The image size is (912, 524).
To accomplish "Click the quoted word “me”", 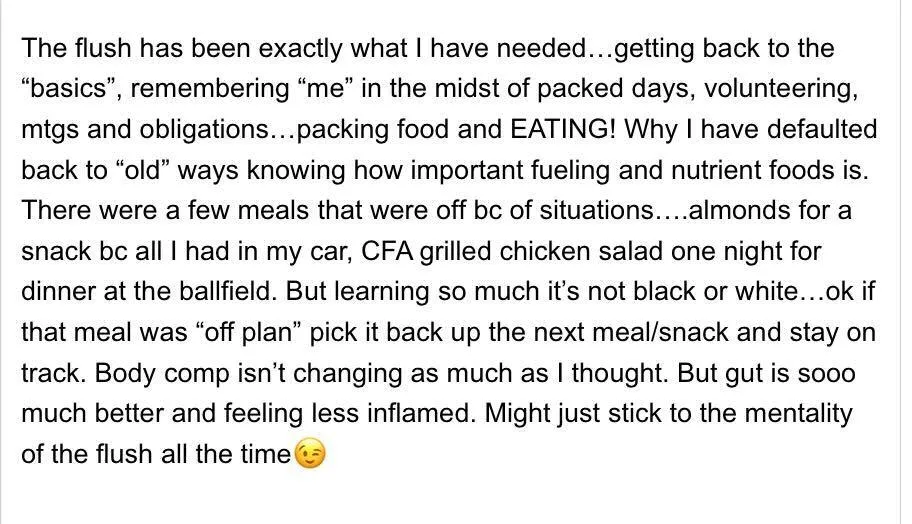I will coord(325,88).
